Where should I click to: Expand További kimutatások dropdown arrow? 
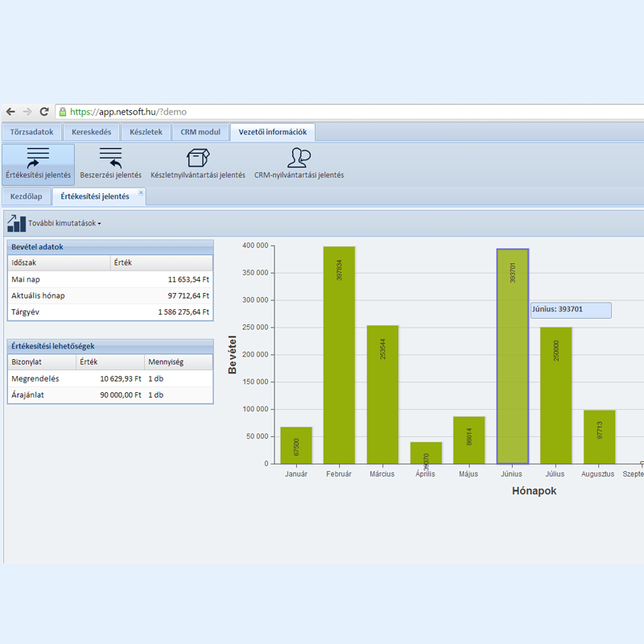[99, 224]
